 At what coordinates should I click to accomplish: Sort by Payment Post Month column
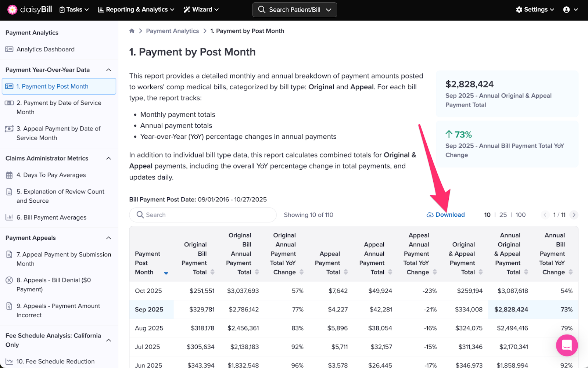click(166, 273)
